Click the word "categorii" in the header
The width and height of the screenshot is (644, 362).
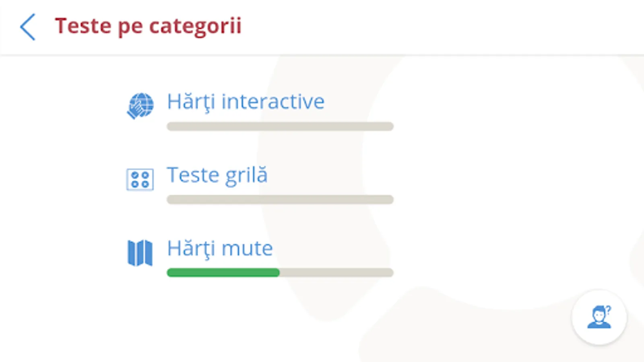coord(195,27)
